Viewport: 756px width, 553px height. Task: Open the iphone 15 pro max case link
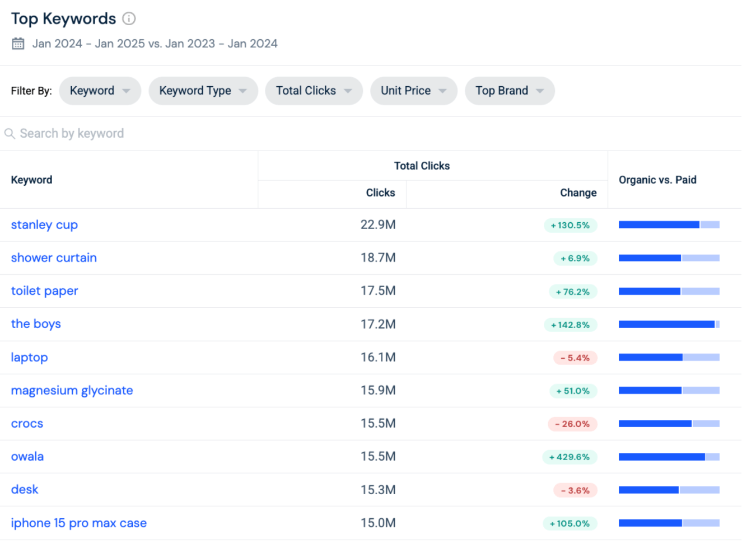(79, 523)
